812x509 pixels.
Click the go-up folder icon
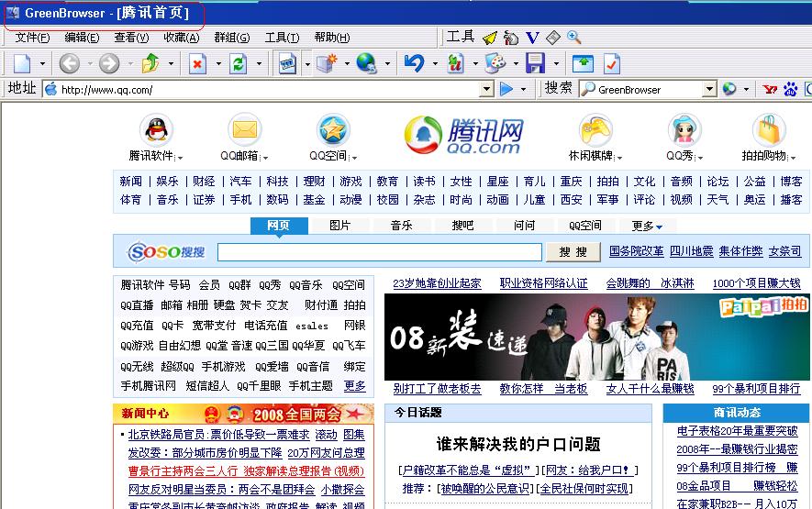pos(150,63)
